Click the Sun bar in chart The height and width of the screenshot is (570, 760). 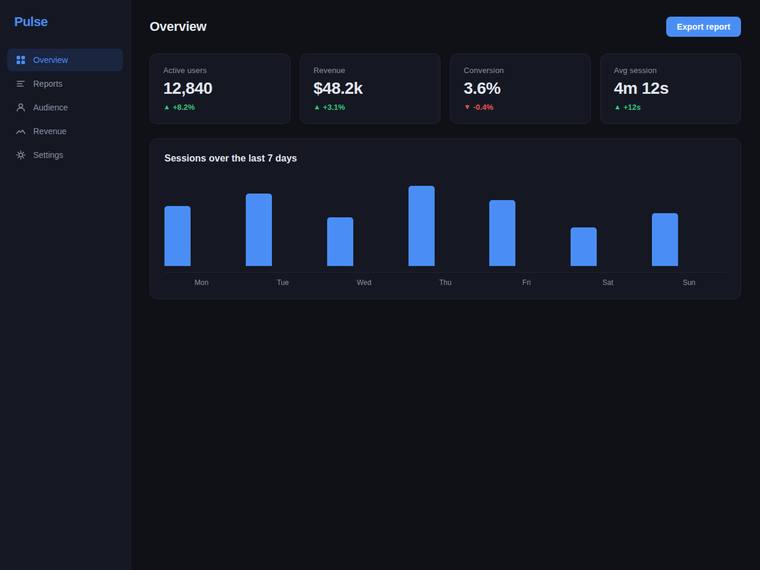click(x=665, y=239)
